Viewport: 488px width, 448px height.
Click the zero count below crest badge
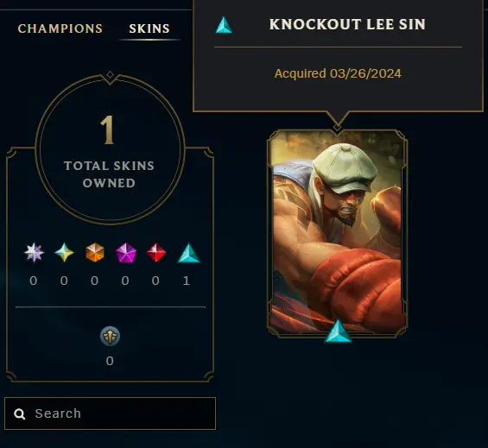(x=110, y=361)
